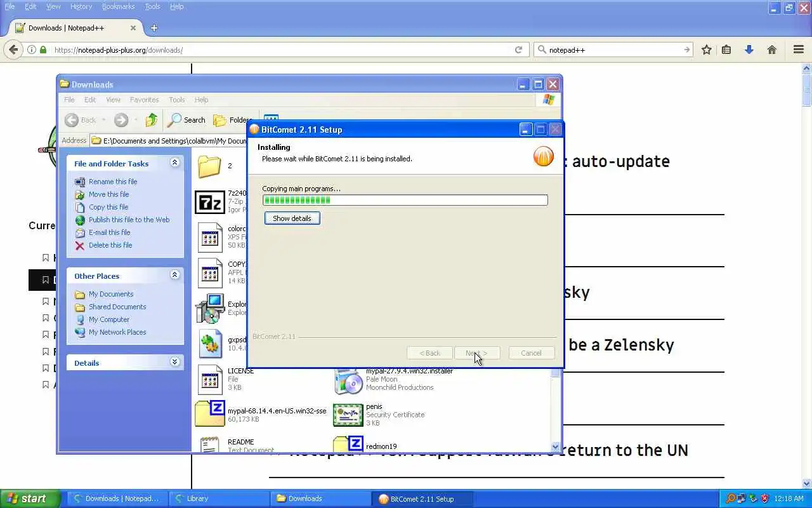Open the browser Tools menu
The height and width of the screenshot is (508, 812).
[152, 6]
